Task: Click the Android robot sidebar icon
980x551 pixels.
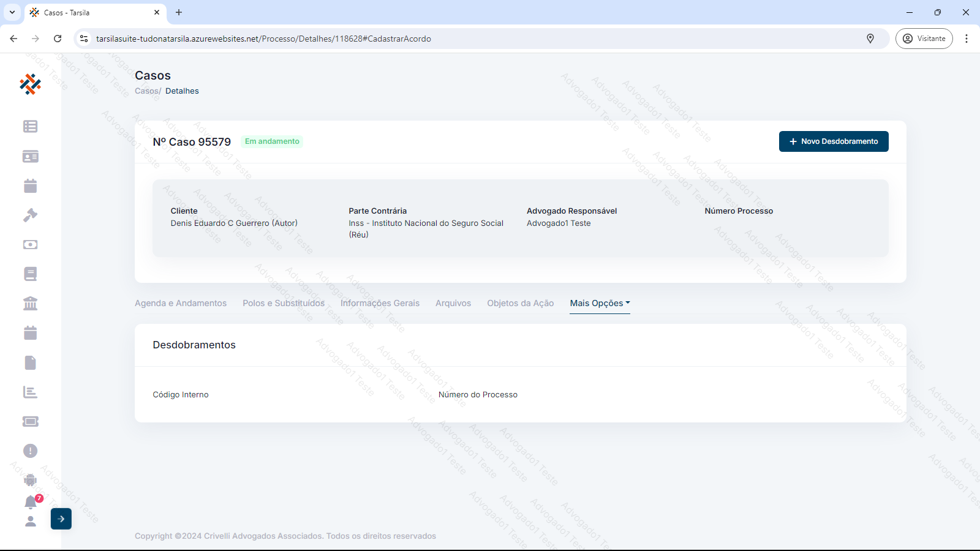Action: click(x=30, y=481)
